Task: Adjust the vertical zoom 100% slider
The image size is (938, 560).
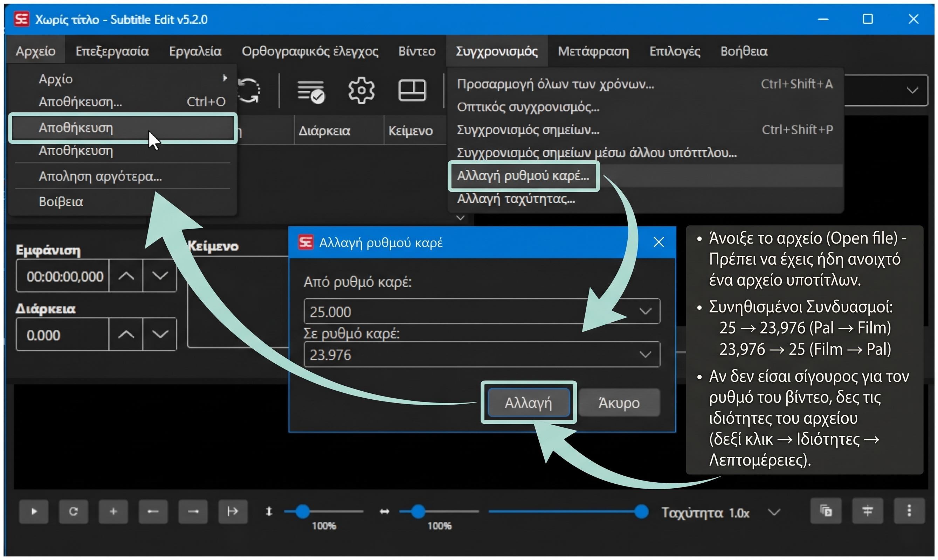Action: click(302, 512)
